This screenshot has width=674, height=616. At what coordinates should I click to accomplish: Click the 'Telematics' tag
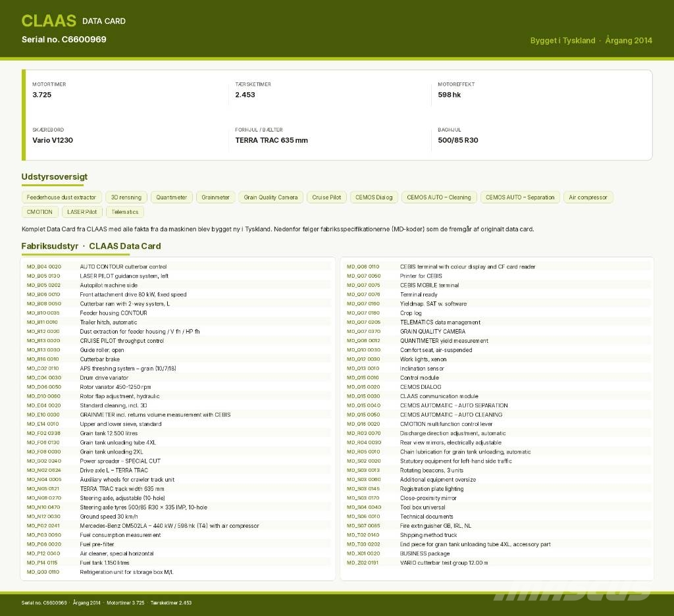[x=125, y=212]
